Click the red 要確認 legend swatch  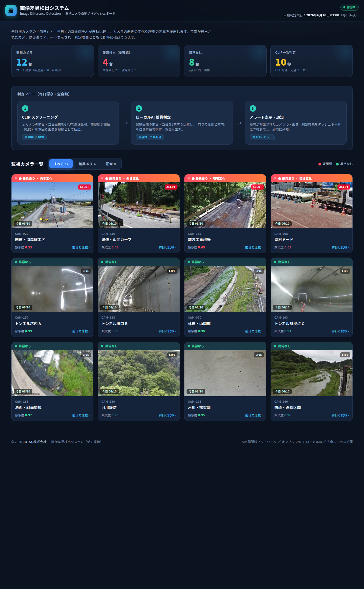[x=320, y=164]
